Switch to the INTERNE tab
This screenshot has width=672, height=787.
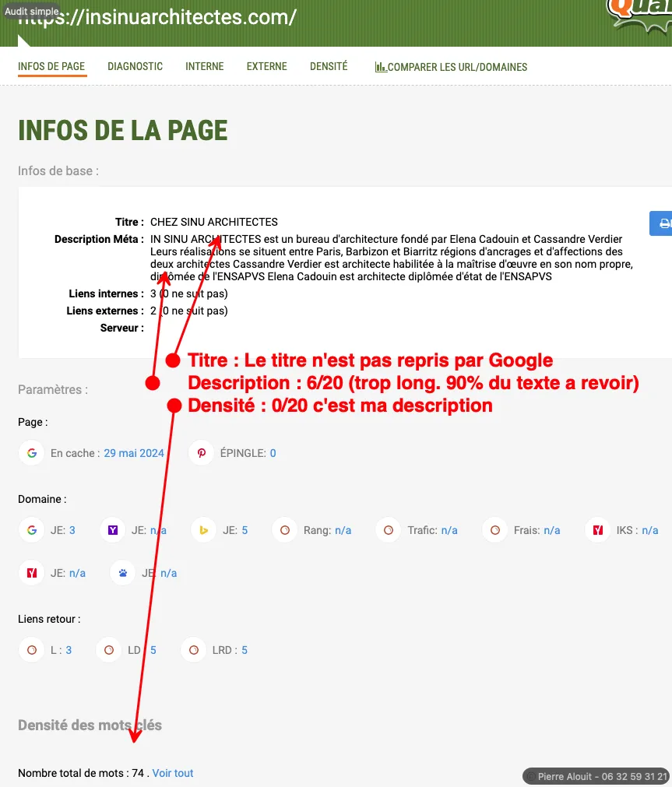(x=205, y=67)
